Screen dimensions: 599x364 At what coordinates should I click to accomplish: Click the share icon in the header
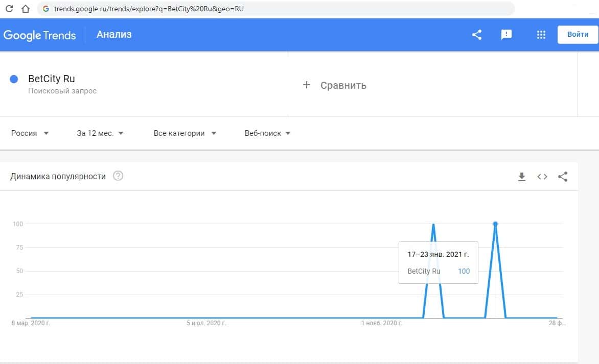(x=477, y=35)
